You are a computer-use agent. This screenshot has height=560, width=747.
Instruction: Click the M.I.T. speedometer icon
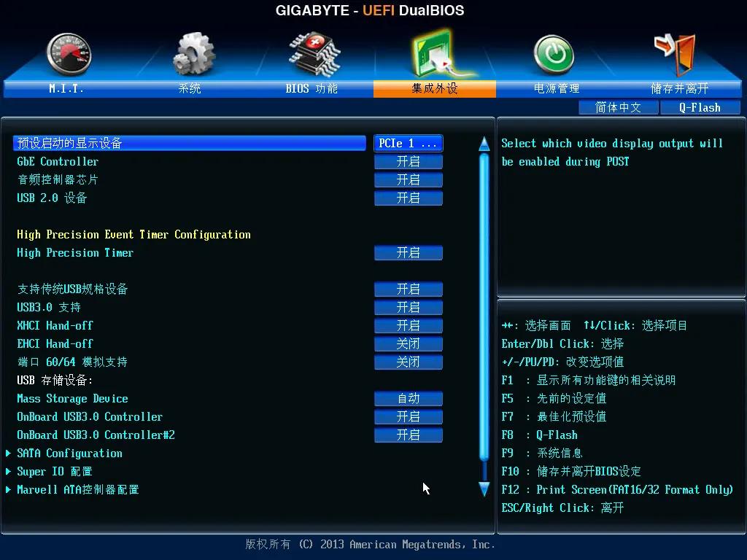69,54
